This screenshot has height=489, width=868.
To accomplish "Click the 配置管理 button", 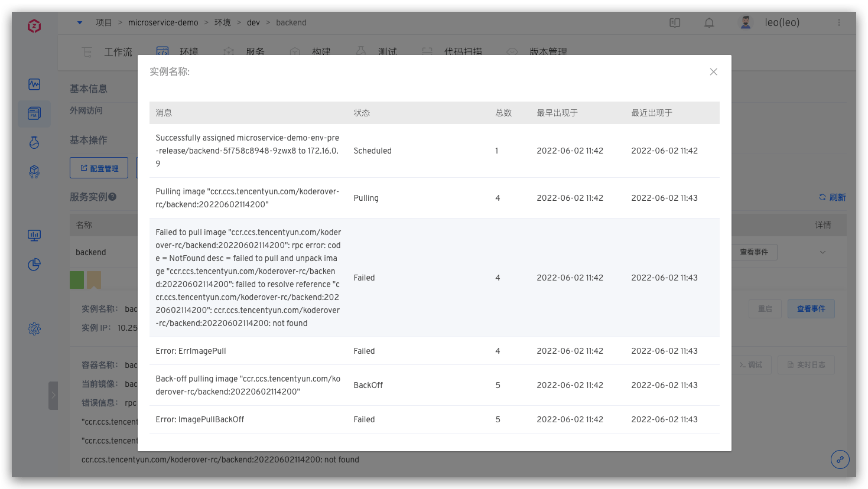I will click(99, 168).
